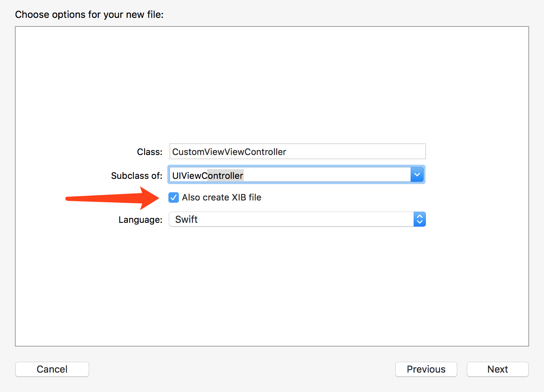Click the CustomViewViewController text
Screen dimensions: 544x392
pyautogui.click(x=229, y=152)
